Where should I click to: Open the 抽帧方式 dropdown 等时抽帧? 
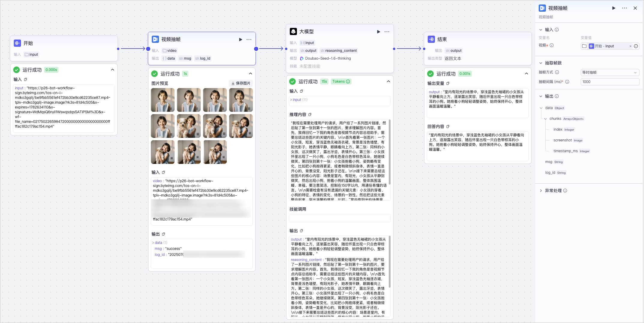pyautogui.click(x=610, y=73)
